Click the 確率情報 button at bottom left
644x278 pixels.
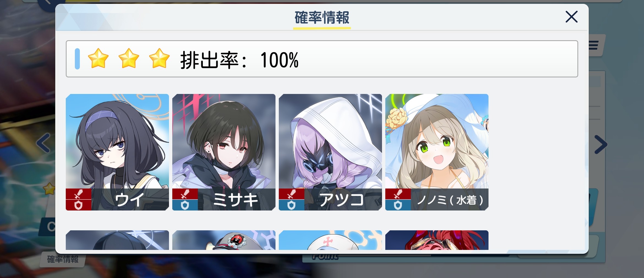[x=63, y=259]
